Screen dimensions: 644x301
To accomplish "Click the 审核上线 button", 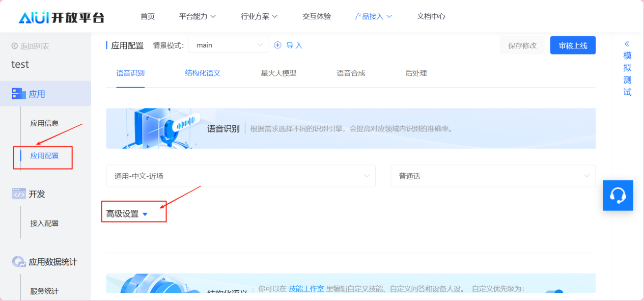I will pyautogui.click(x=573, y=45).
